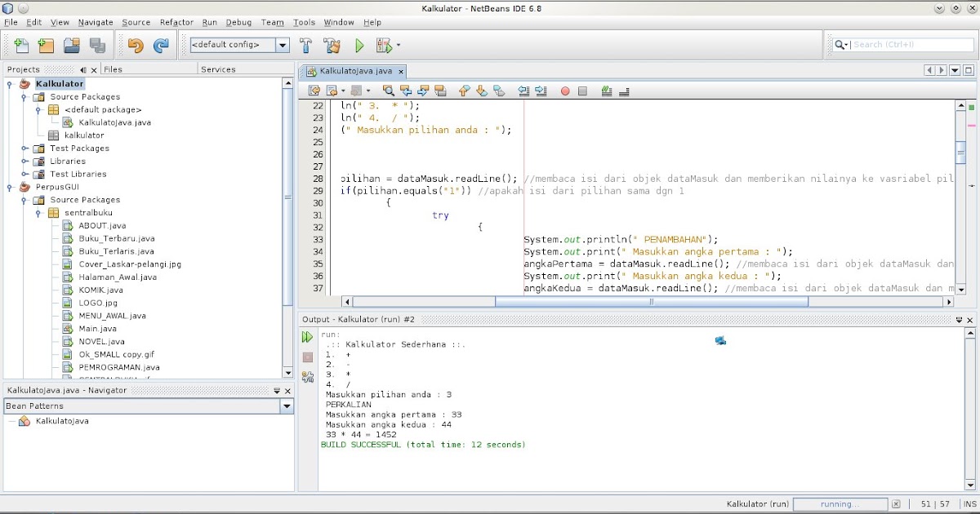The image size is (980, 514).
Task: Click the Stop icon in Output panel
Action: point(307,357)
